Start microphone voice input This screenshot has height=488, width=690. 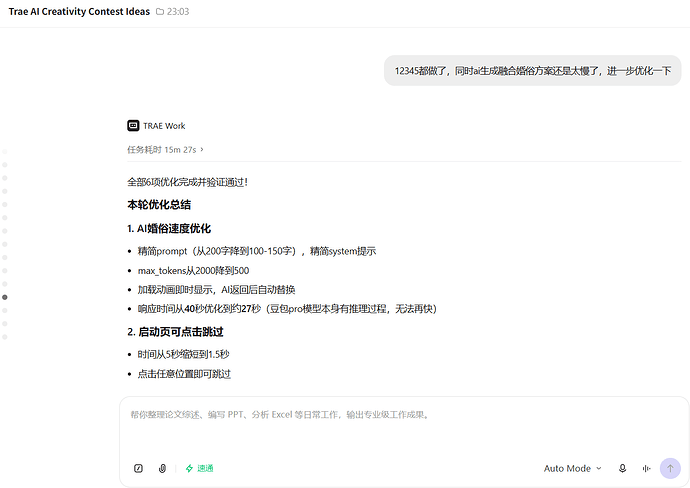coord(622,468)
